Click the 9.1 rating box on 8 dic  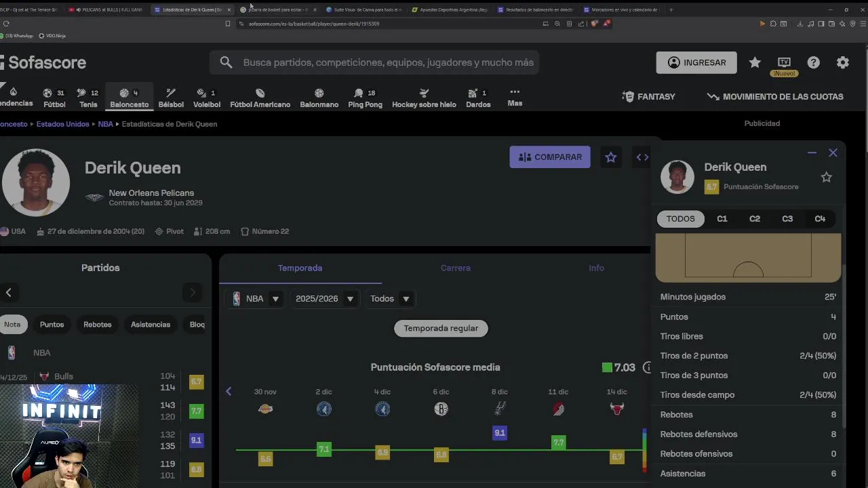pos(500,433)
